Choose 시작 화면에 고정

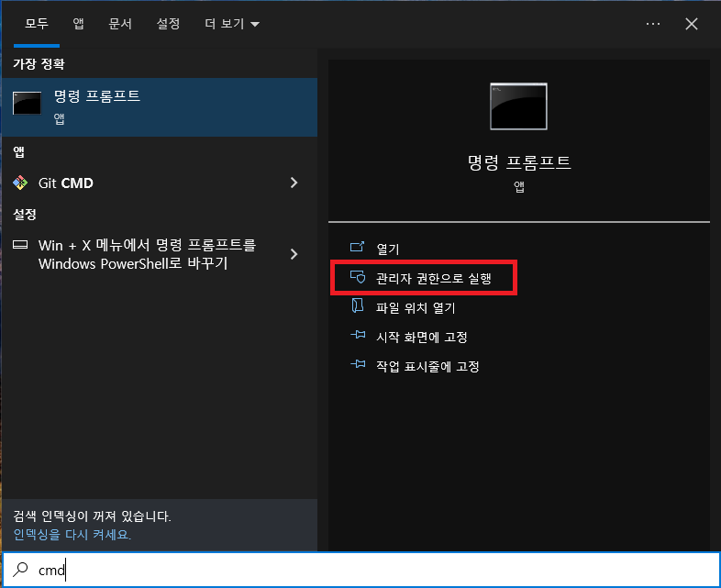click(422, 337)
